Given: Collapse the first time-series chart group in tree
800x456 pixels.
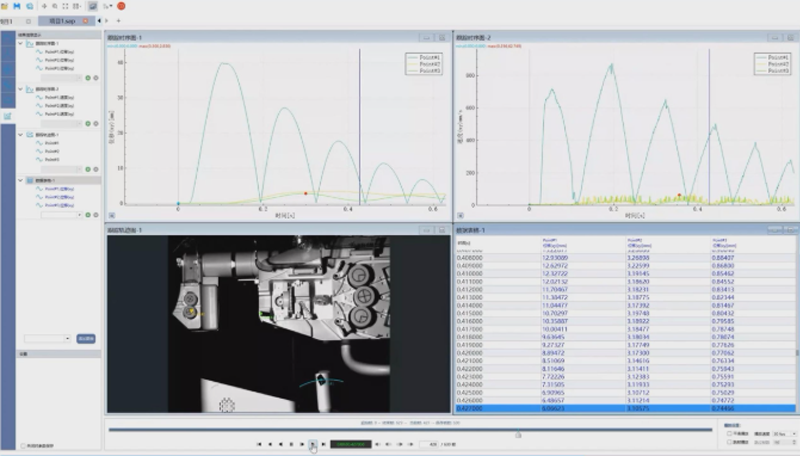Looking at the screenshot, I should (20, 44).
